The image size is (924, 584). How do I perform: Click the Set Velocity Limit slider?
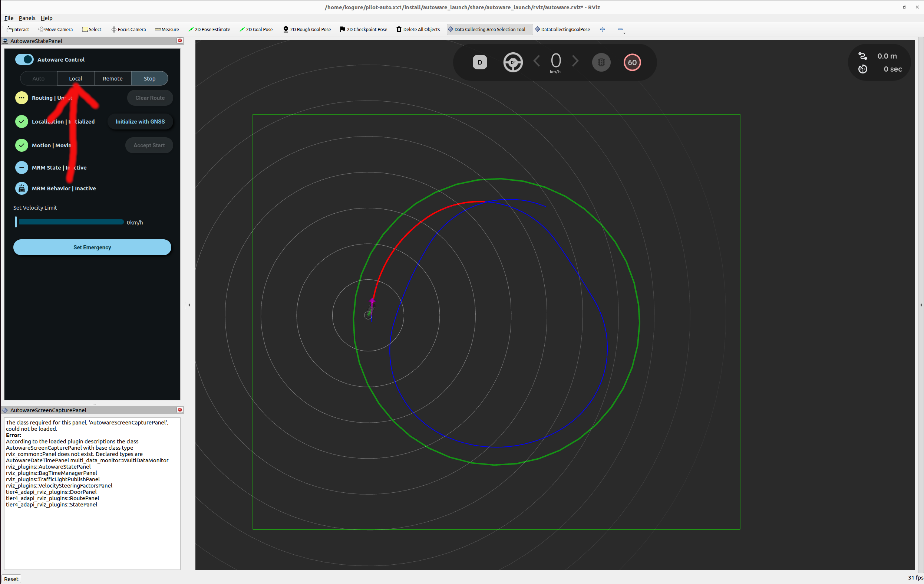click(71, 222)
